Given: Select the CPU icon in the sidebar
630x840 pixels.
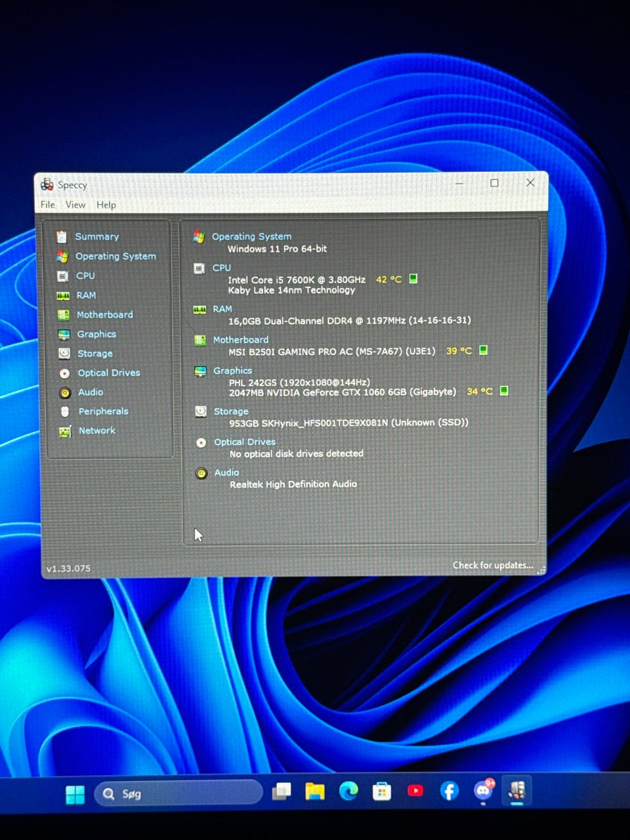Looking at the screenshot, I should (62, 276).
